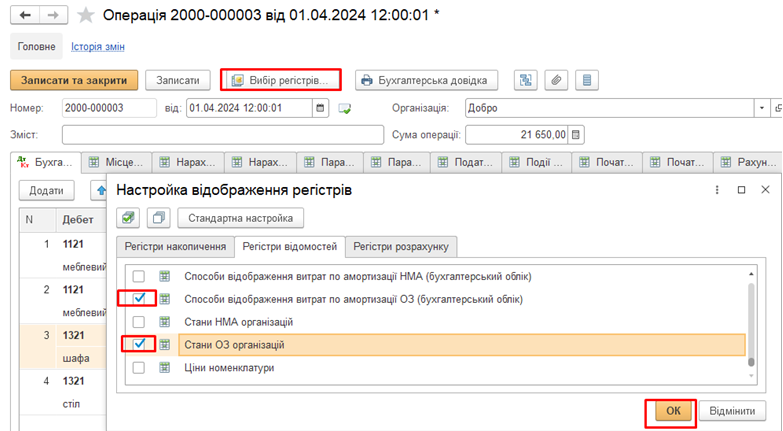Open the calendar picker for date field
The image size is (783, 431).
(x=320, y=108)
